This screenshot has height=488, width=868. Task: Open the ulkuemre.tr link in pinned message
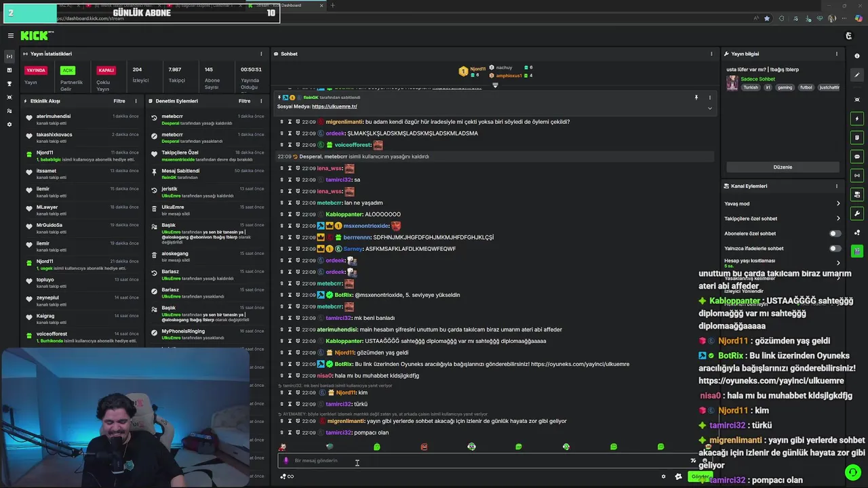tap(334, 106)
